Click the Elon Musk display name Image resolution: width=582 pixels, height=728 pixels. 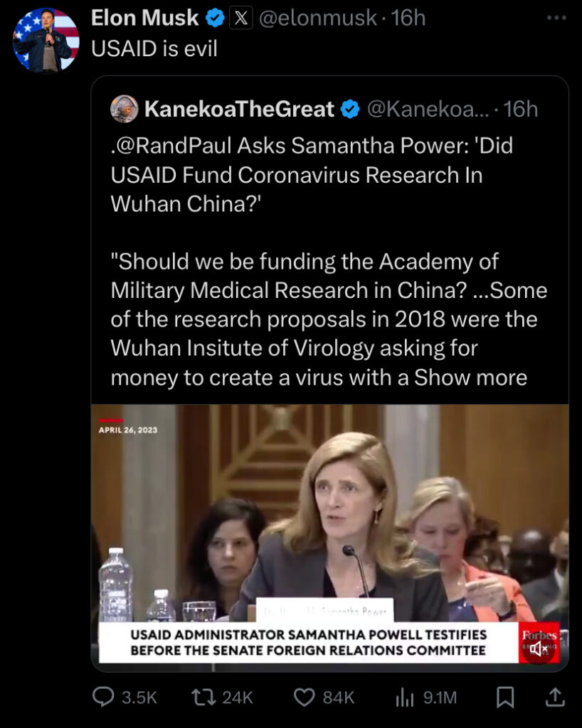pos(145,18)
